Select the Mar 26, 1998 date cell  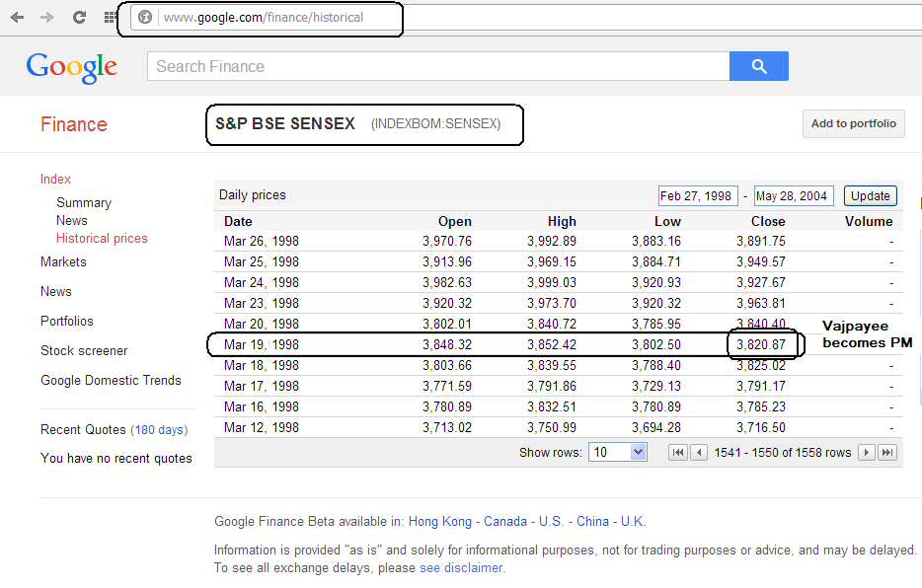[x=261, y=242]
